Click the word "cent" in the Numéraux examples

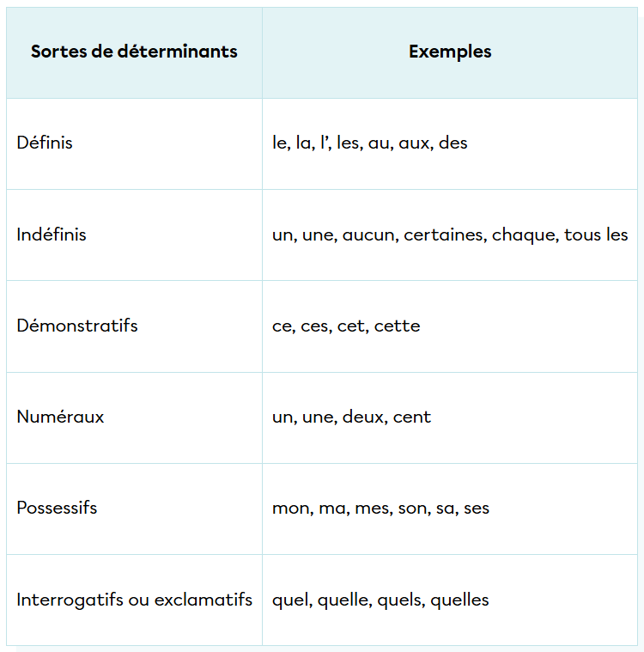[x=412, y=417]
